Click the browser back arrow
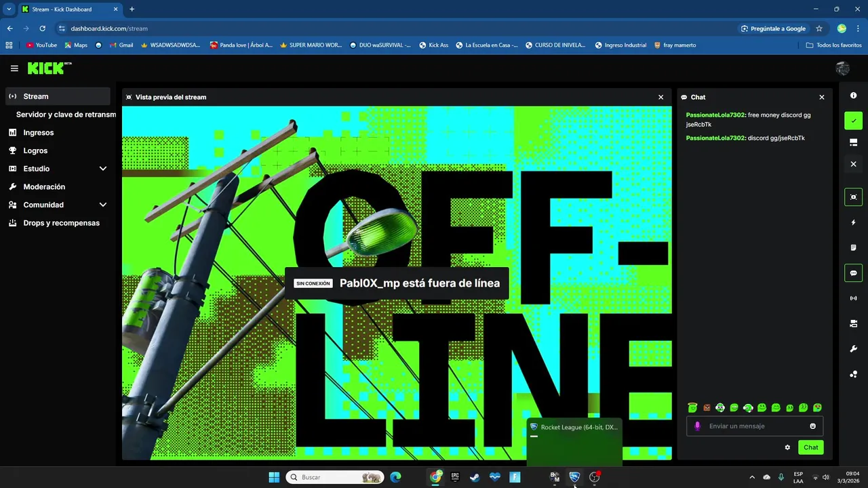The image size is (868, 488). [x=9, y=28]
